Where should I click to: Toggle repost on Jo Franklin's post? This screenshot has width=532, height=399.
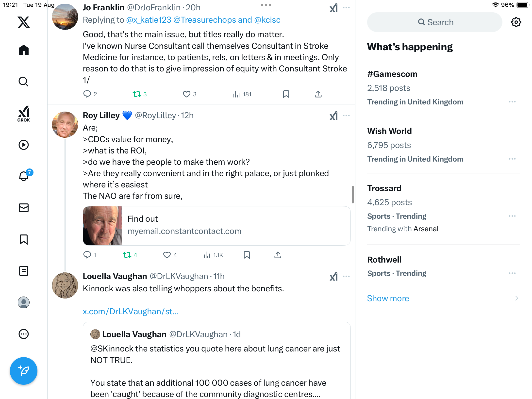click(x=137, y=94)
